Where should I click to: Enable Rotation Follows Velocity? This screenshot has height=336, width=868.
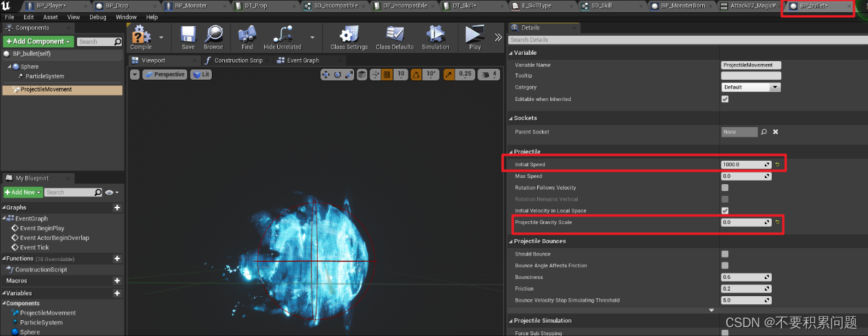pos(725,188)
